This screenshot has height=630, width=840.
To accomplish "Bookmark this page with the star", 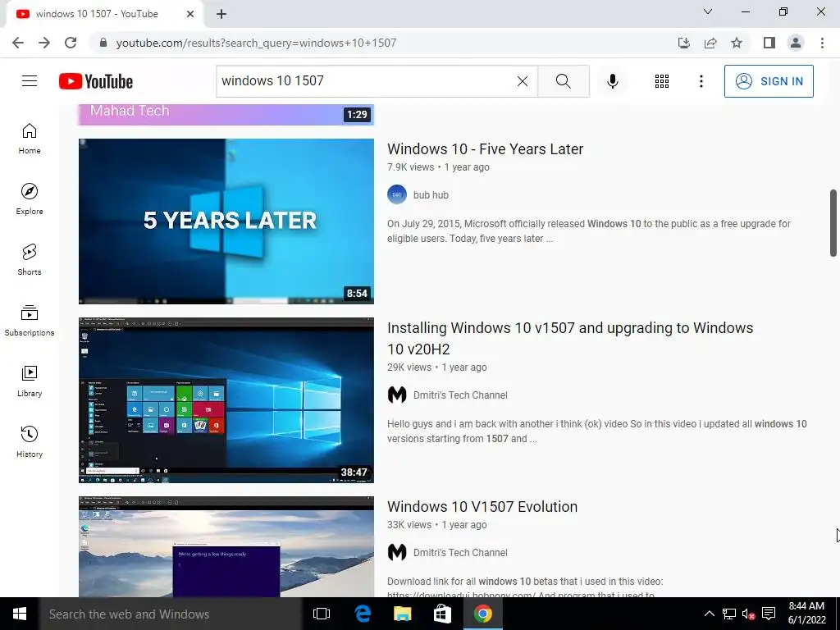I will [x=737, y=43].
